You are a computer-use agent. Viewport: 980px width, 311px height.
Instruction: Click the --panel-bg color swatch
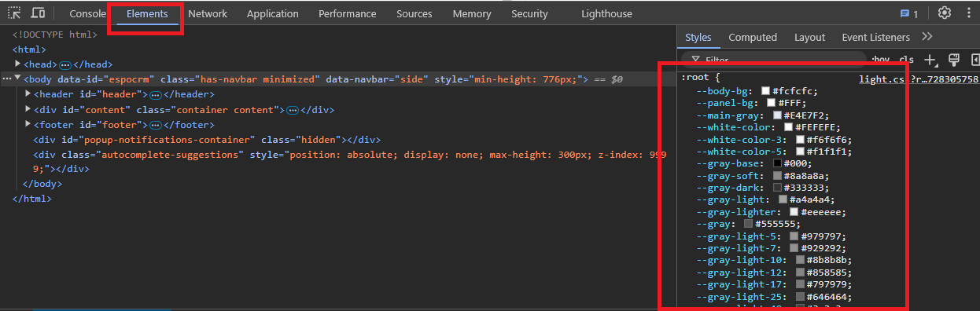772,103
